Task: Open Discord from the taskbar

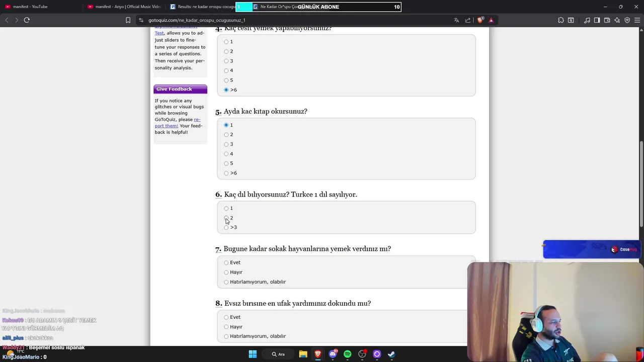Action: (x=333, y=354)
